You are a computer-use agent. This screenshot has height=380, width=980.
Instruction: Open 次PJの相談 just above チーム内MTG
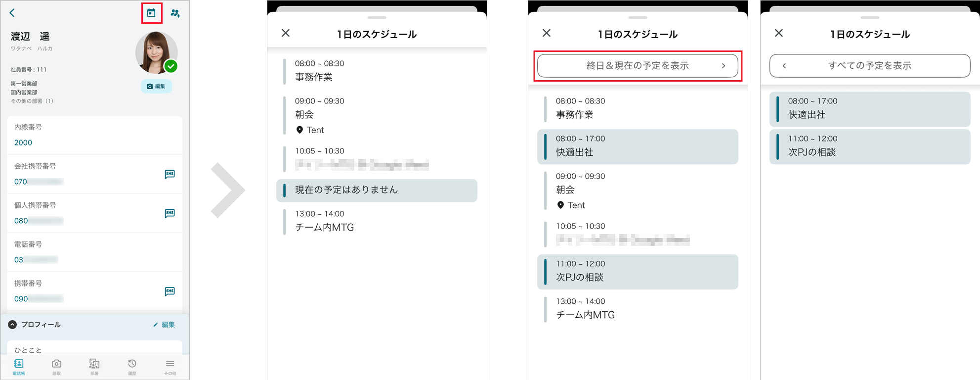click(638, 272)
